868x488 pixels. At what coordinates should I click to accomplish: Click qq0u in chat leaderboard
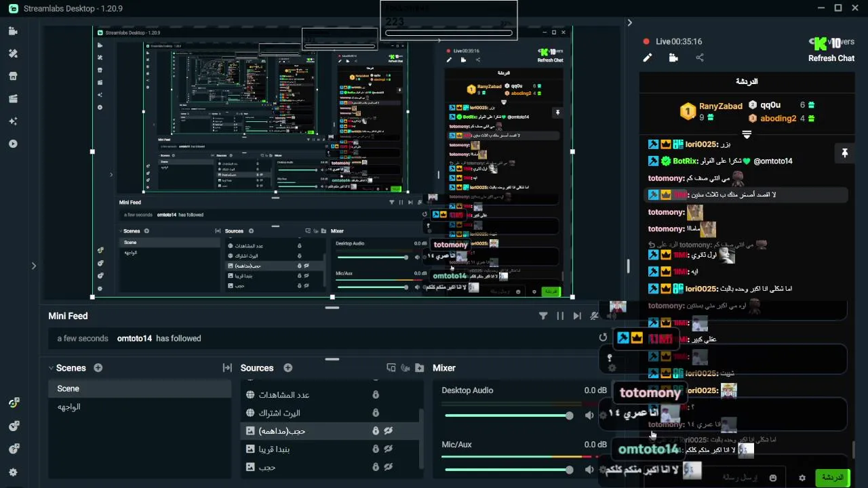coord(770,105)
